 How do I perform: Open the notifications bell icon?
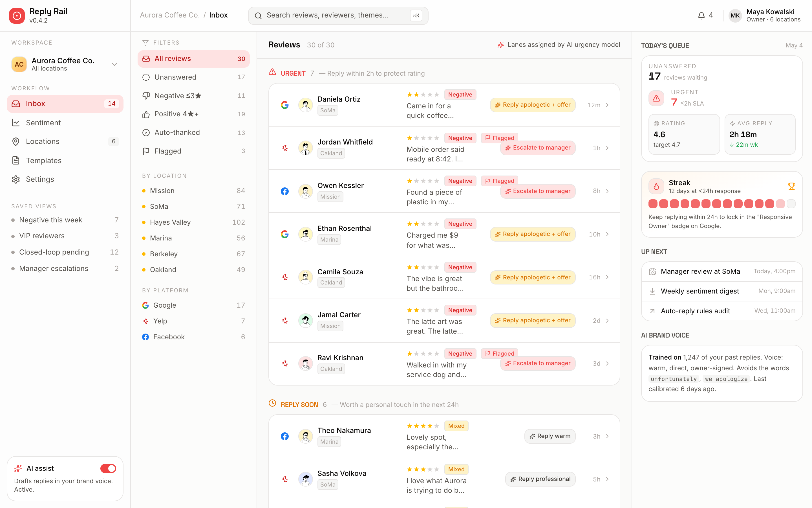tap(701, 16)
